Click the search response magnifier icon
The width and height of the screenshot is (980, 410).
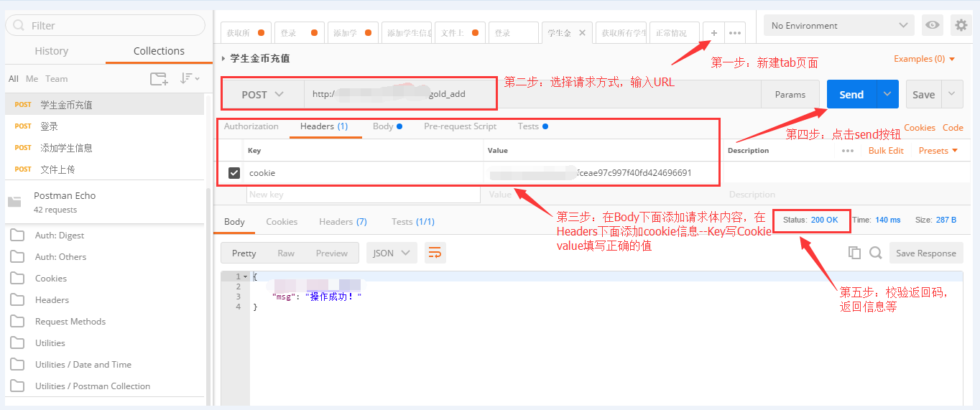pos(875,253)
